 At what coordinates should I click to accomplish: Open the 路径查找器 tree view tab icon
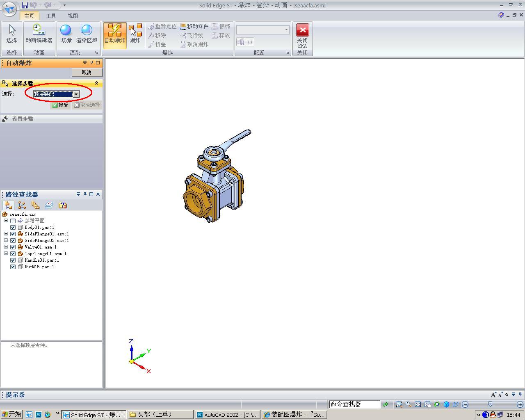(x=8, y=205)
